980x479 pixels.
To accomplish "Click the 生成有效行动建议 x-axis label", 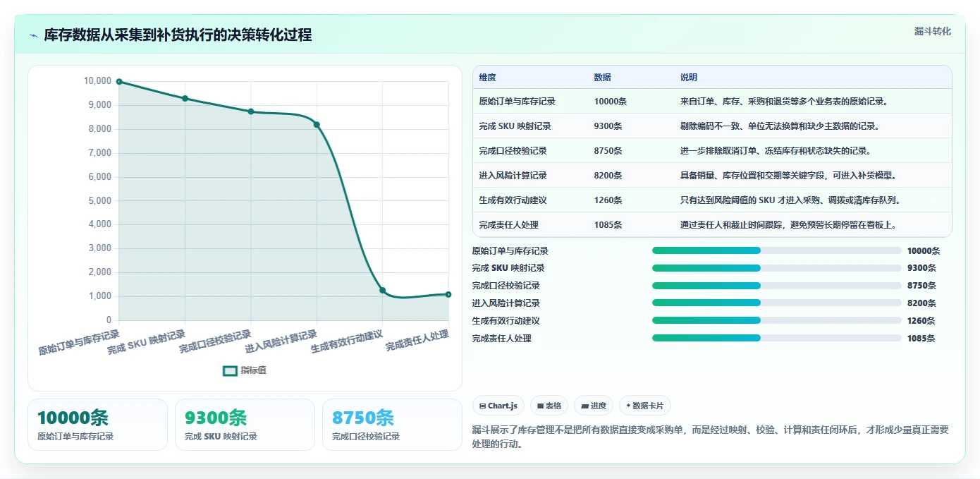I will [347, 342].
